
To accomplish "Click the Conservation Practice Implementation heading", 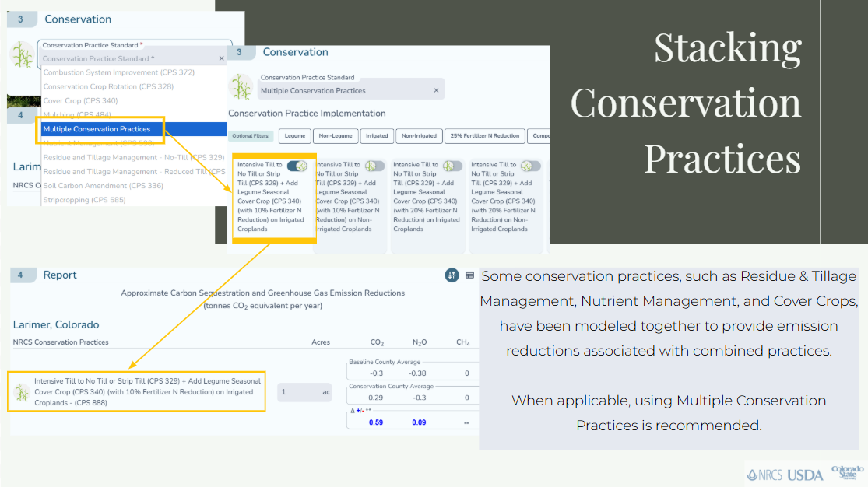I will [307, 114].
